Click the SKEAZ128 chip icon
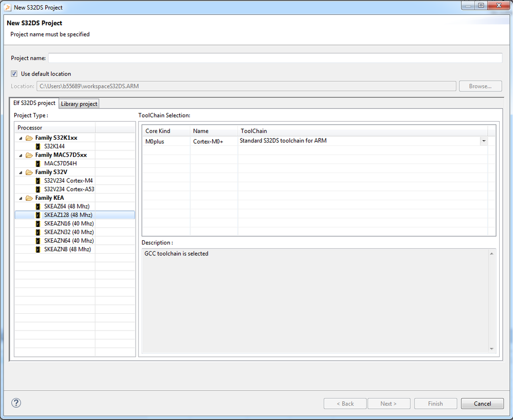Viewport: 513px width, 420px height. pos(38,215)
